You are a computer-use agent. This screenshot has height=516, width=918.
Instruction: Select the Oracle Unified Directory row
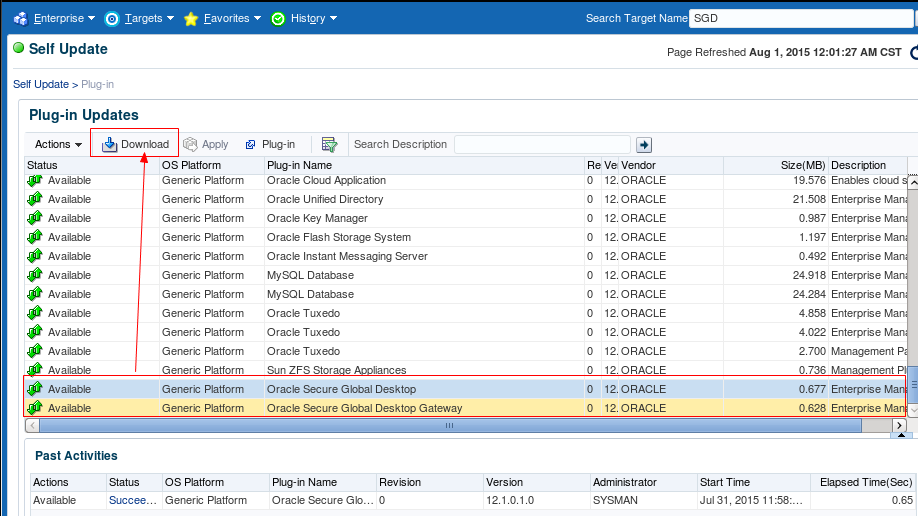coord(466,199)
